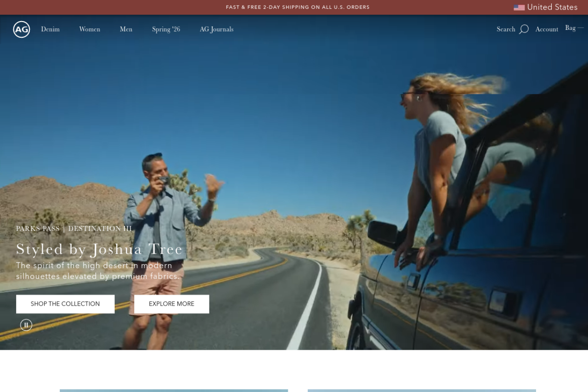Open AG Journals from the navigation
The height and width of the screenshot is (392, 588).
point(216,29)
